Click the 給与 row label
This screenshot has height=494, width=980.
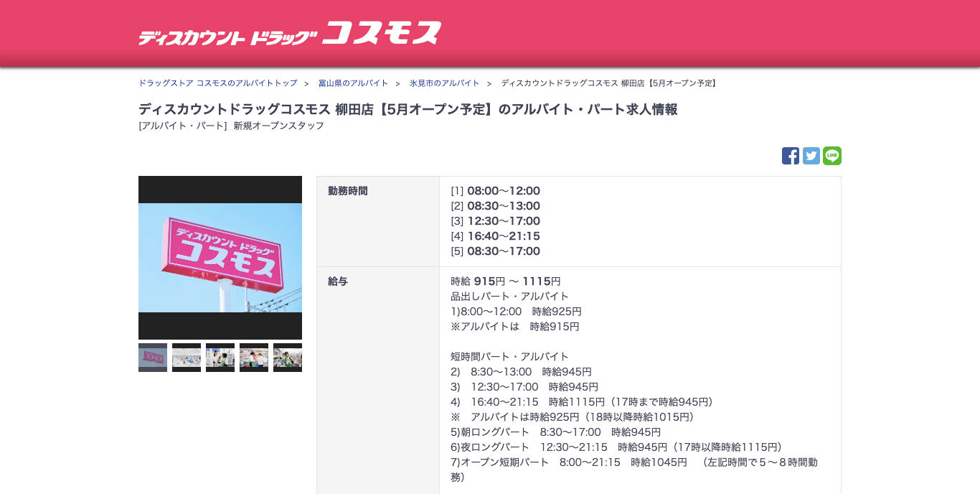[x=338, y=281]
